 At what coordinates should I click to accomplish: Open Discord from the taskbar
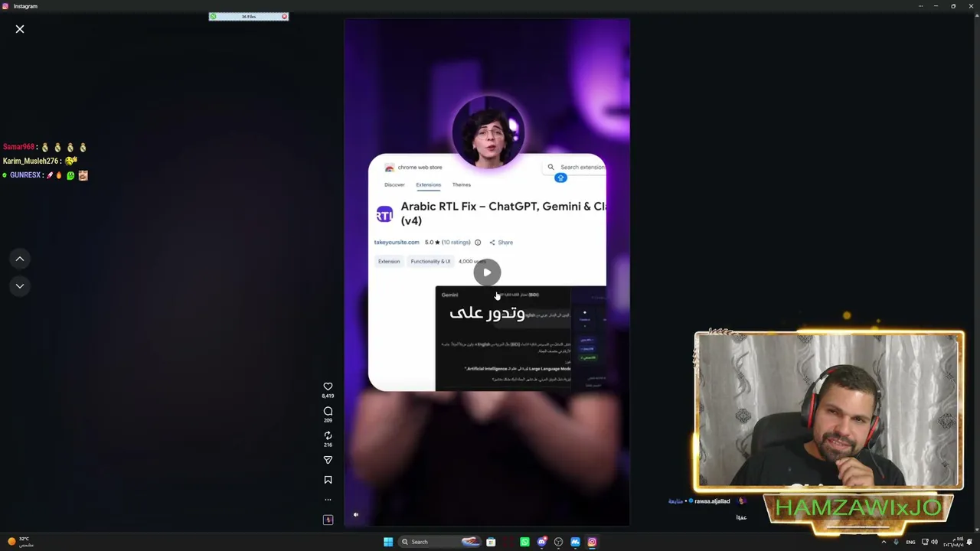(541, 542)
